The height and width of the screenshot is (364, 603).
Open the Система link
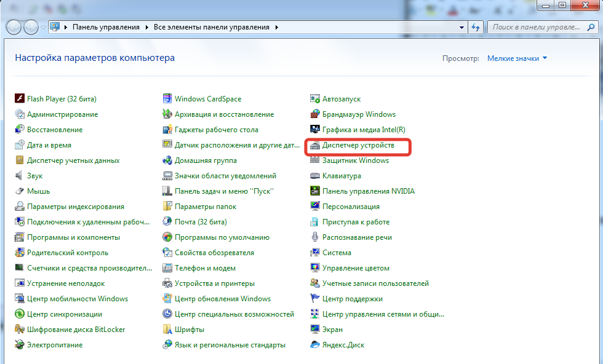[x=337, y=253]
